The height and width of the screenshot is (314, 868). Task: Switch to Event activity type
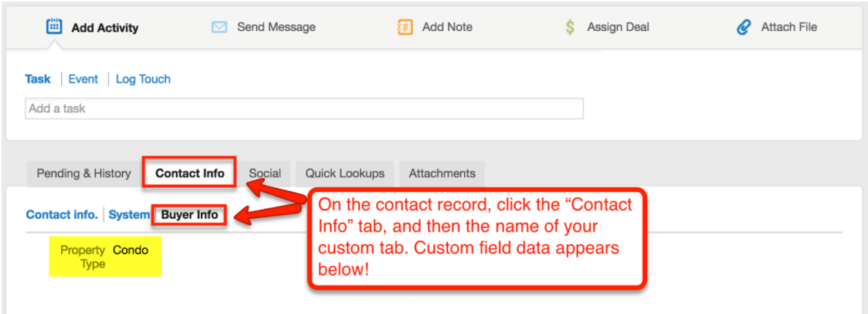83,79
